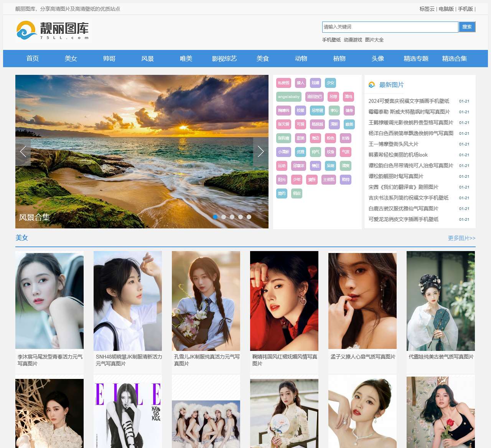The width and height of the screenshot is (491, 448).
Task: Select the 吊带裙 tag
Action: coord(317,111)
